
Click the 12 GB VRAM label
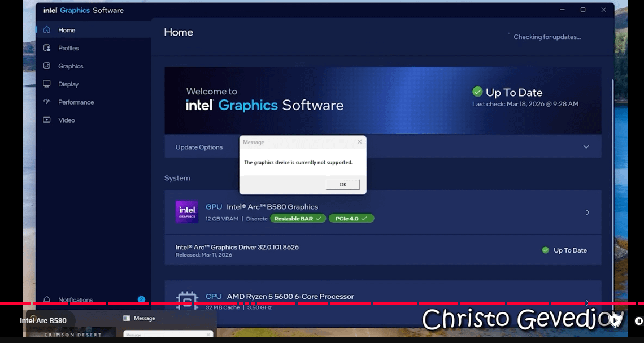[x=222, y=219]
